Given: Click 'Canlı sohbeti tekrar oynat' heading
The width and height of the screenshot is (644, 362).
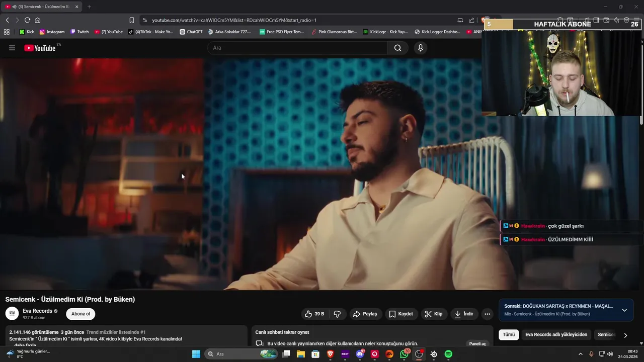Looking at the screenshot, I should point(282,332).
